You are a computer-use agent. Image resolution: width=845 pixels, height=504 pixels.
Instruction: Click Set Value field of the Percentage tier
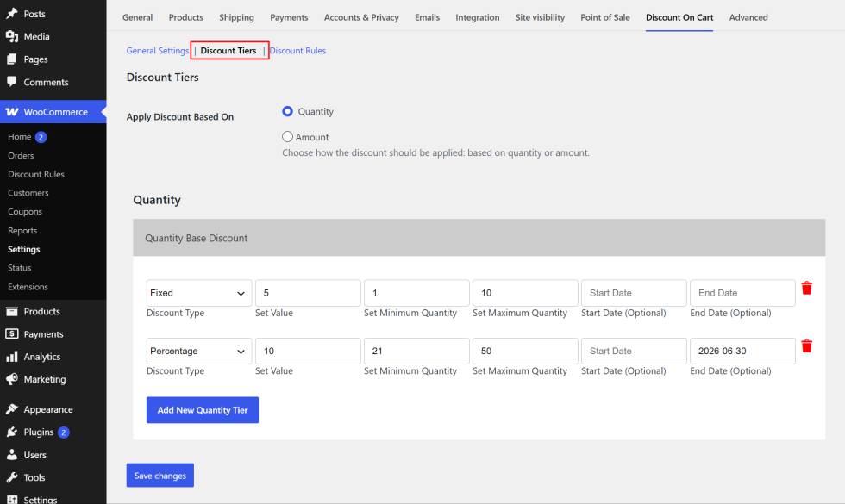coord(308,352)
